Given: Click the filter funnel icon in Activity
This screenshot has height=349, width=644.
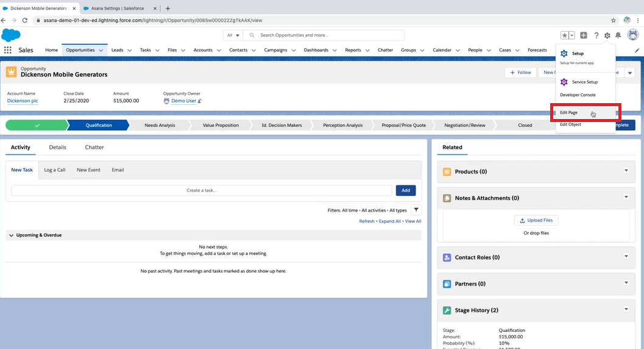Looking at the screenshot, I should tap(416, 210).
